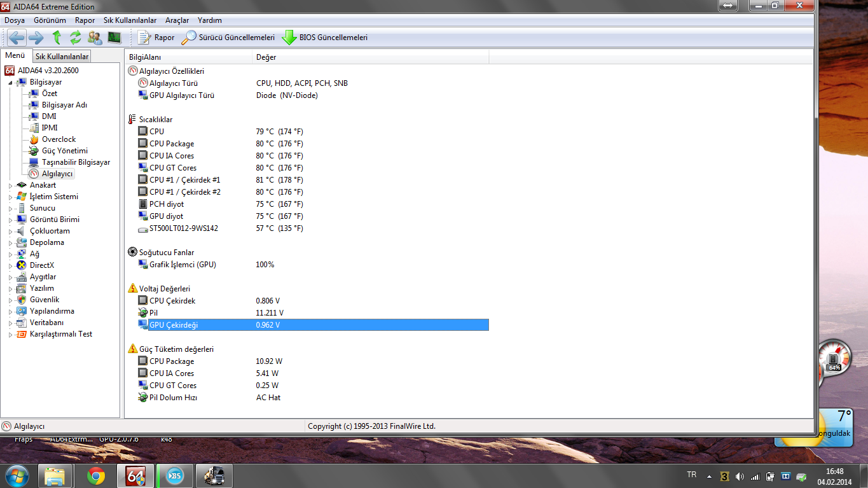The image size is (868, 488).
Task: Open BIOS Güncellemeleri
Action: [x=325, y=38]
